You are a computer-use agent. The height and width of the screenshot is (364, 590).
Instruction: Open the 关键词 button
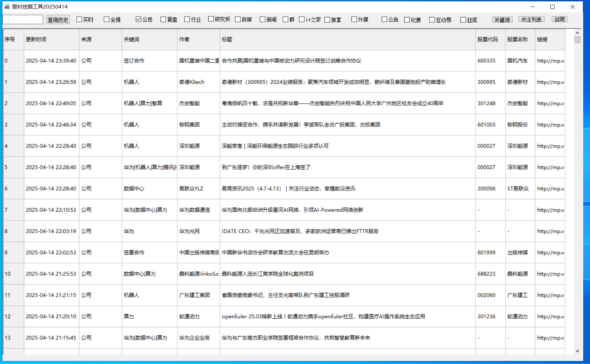tap(502, 20)
